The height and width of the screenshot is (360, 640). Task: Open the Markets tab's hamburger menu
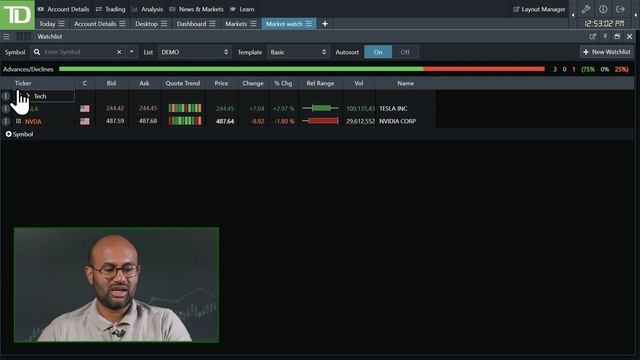253,24
